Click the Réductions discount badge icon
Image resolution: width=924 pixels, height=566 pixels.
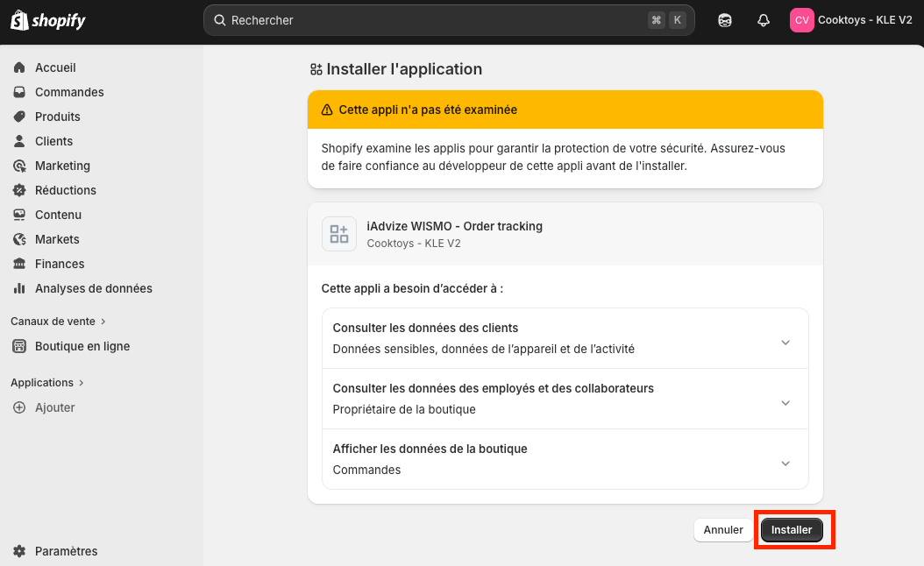[x=19, y=190]
